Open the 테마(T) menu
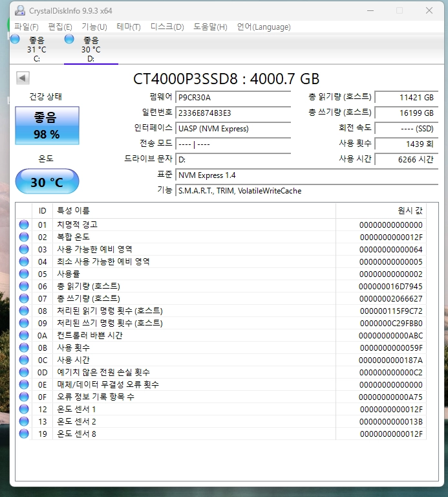Viewport: 448px width, 497px height. [x=129, y=27]
